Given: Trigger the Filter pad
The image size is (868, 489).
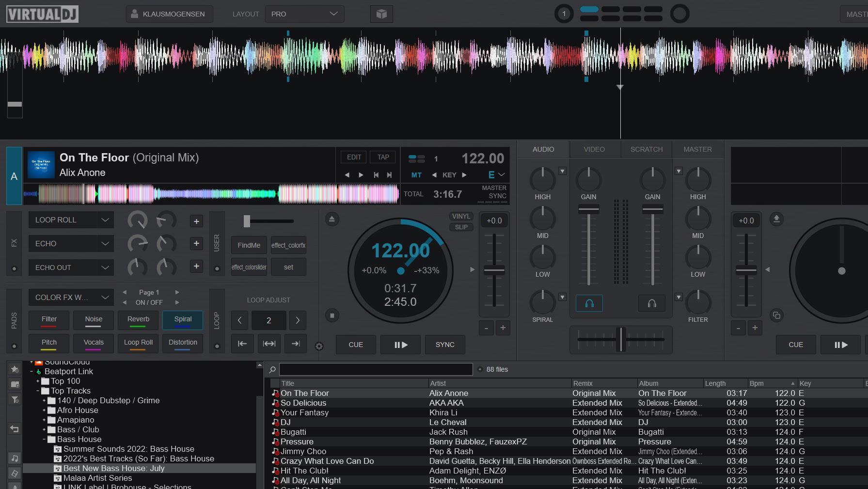Looking at the screenshot, I should click(x=49, y=320).
